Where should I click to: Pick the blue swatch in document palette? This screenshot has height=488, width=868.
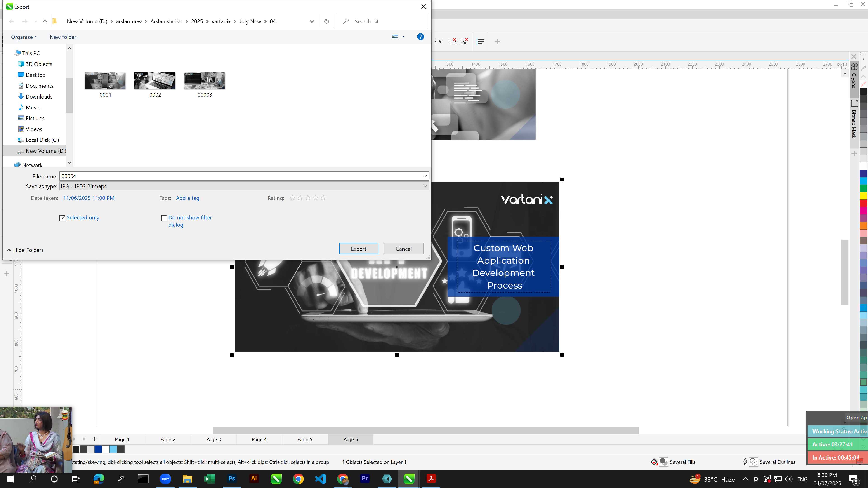pos(98,449)
